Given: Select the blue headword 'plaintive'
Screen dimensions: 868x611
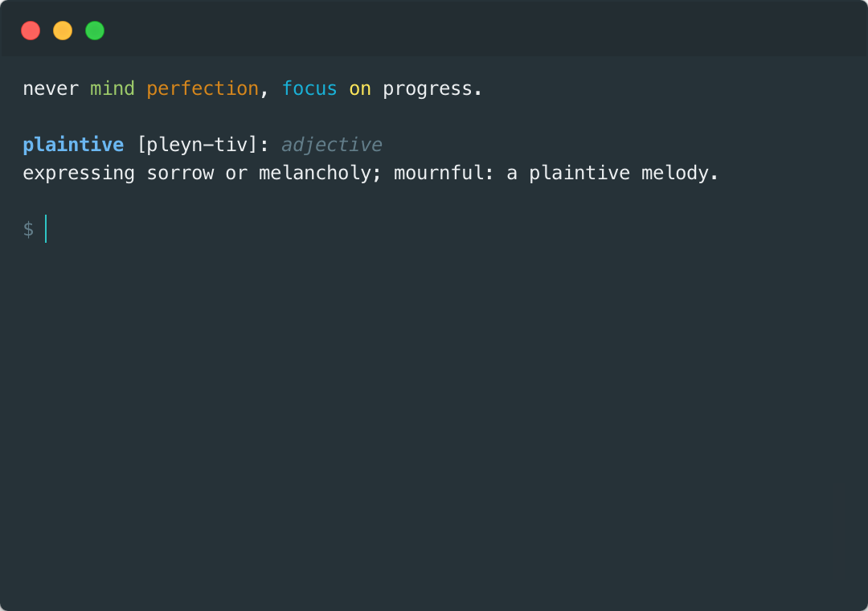Looking at the screenshot, I should click(73, 145).
